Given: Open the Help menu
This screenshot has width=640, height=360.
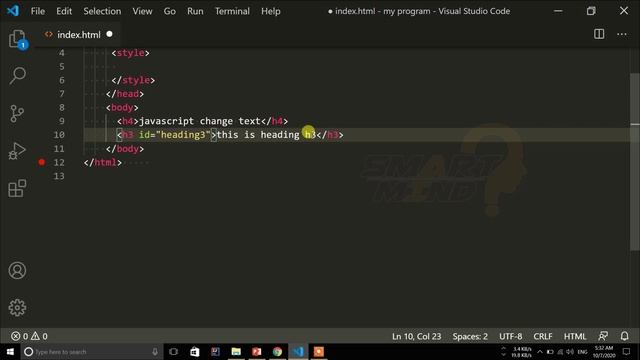Looking at the screenshot, I should click(271, 11).
